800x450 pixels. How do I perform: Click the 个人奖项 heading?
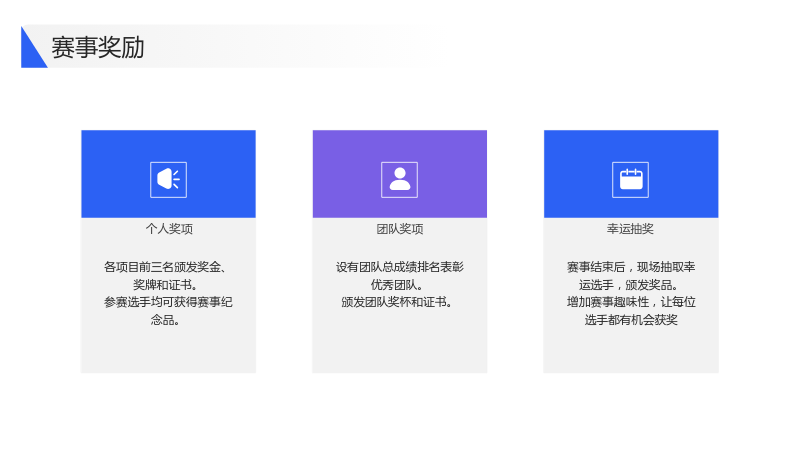point(169,229)
